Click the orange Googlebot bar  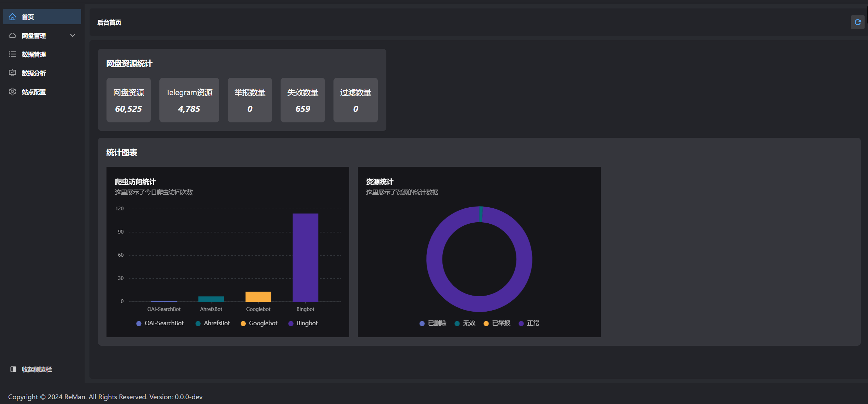258,297
